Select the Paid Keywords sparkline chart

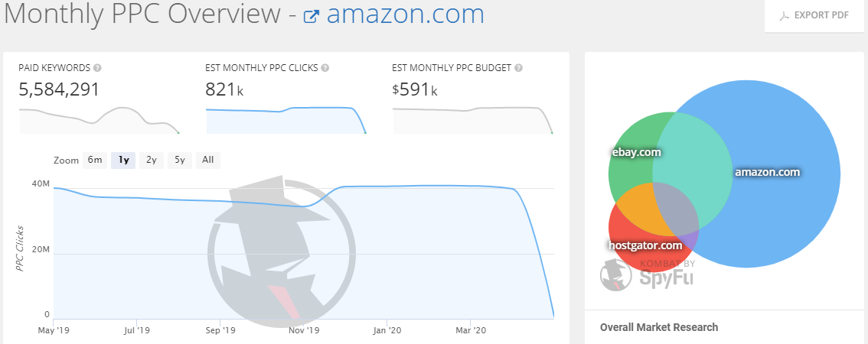tap(99, 120)
